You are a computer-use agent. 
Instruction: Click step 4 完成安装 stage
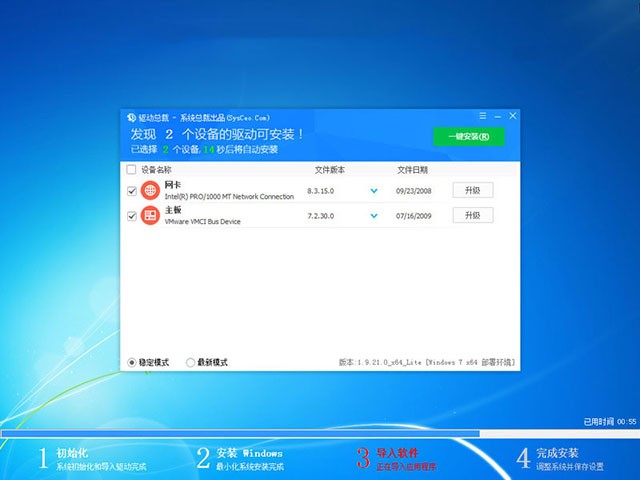pyautogui.click(x=560, y=459)
